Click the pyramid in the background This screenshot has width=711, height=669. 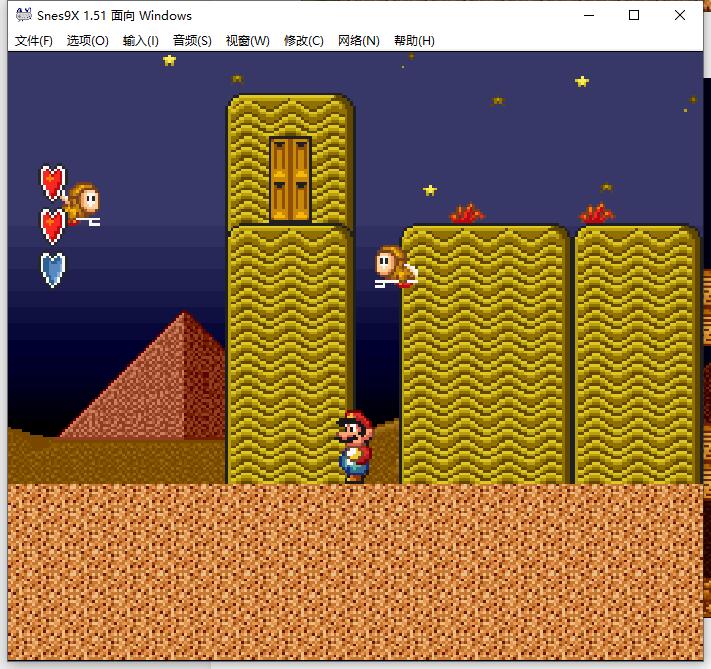pyautogui.click(x=144, y=376)
